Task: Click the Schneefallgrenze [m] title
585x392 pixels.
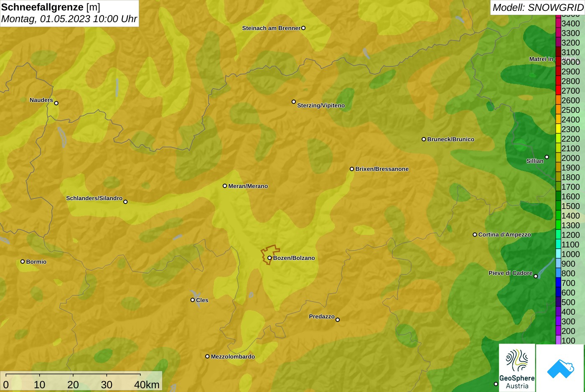Action: (x=51, y=7)
